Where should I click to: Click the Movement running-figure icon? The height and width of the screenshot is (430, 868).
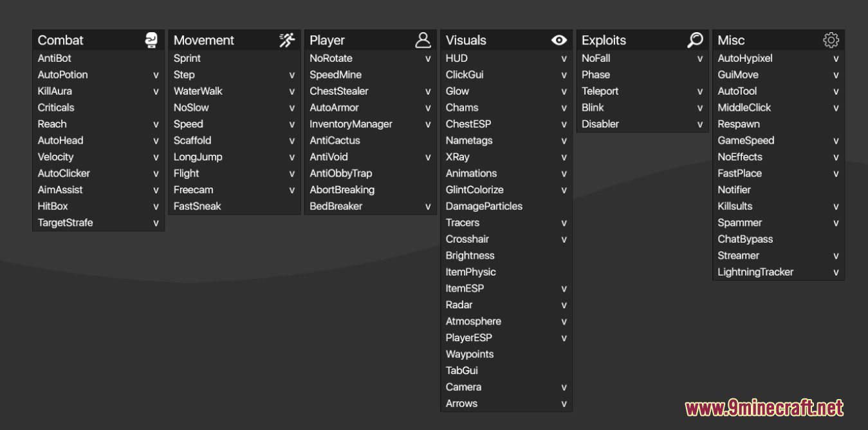[x=287, y=40]
